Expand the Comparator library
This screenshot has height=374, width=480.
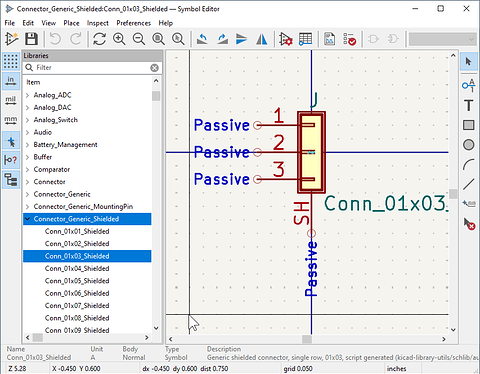(x=28, y=170)
